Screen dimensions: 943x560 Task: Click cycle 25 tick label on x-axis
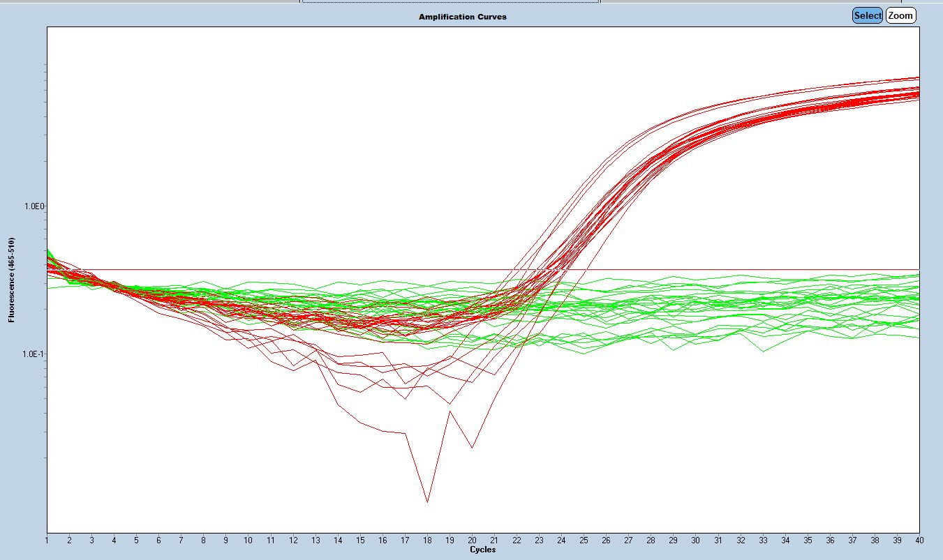pos(584,540)
